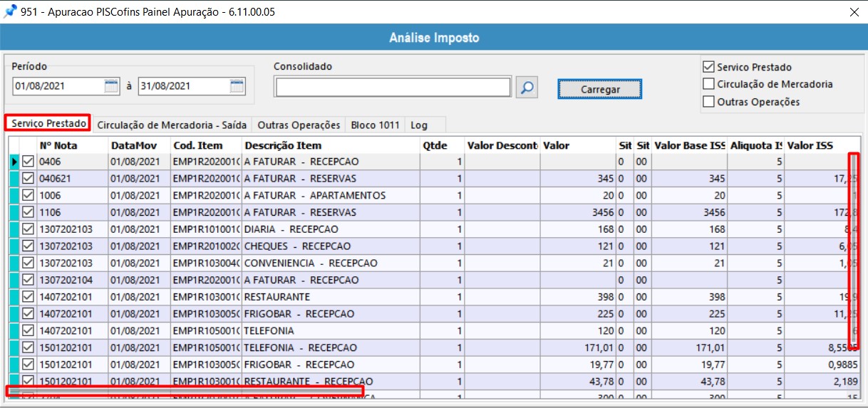Select the cell RESTAURANTE - RECEPCAO
This screenshot has height=408, width=868.
click(x=331, y=382)
